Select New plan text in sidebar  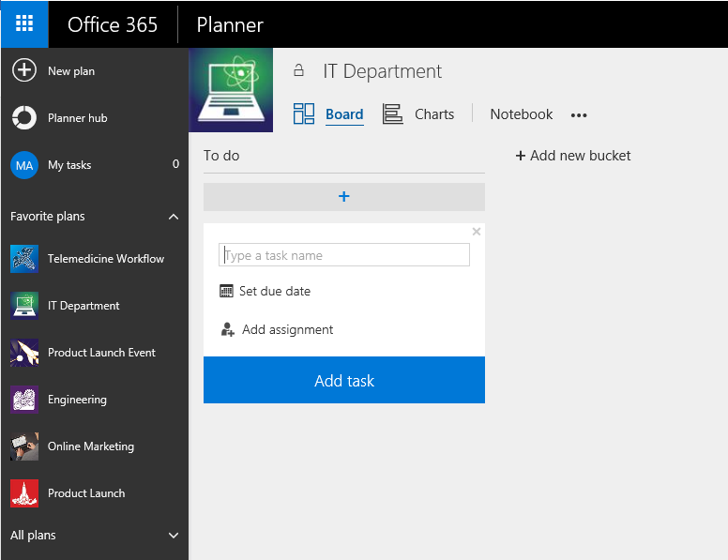[x=71, y=71]
